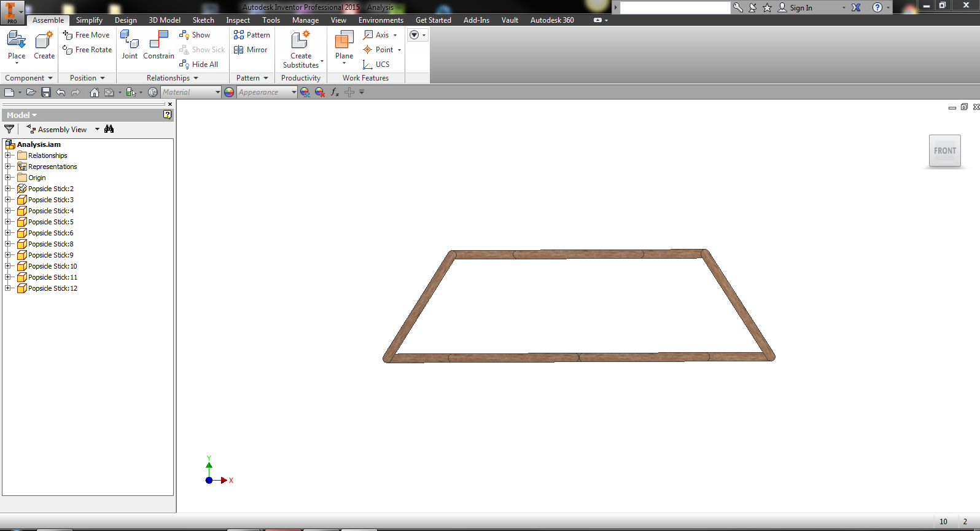Click the browser filter funnel icon
Viewport: 980px width, 531px height.
tap(9, 129)
